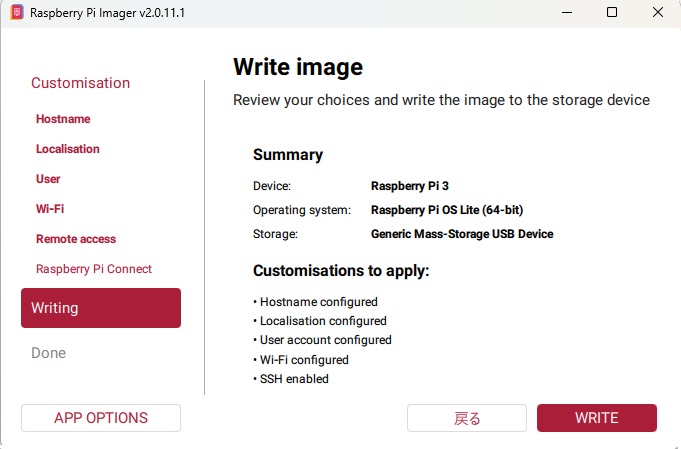681x449 pixels.
Task: Click the User account configured line
Action: 323,340
